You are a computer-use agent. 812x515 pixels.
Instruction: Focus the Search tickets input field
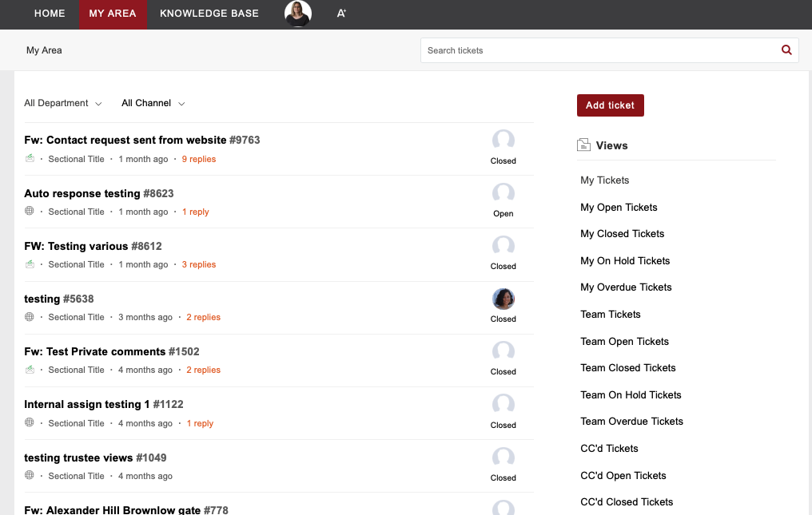(599, 50)
